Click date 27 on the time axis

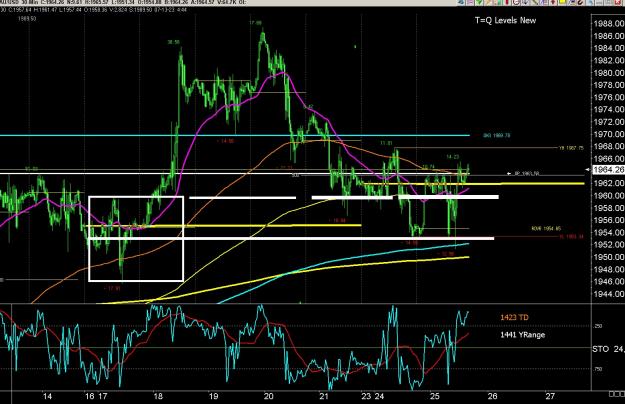(550, 396)
